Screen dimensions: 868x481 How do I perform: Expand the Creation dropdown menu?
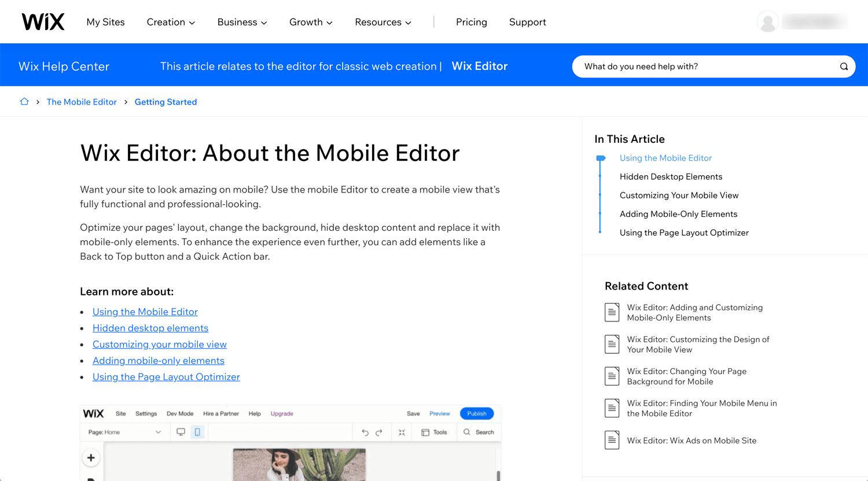(171, 22)
